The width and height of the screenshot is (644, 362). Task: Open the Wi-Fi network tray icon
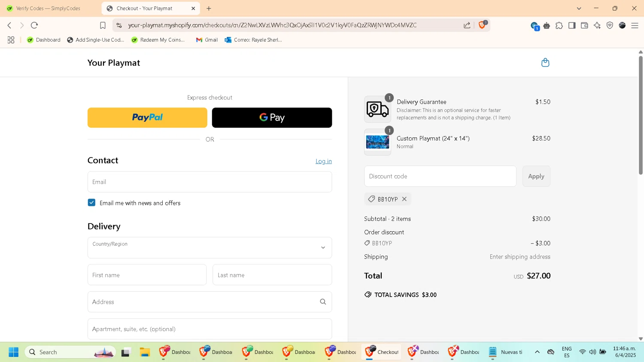point(582,352)
